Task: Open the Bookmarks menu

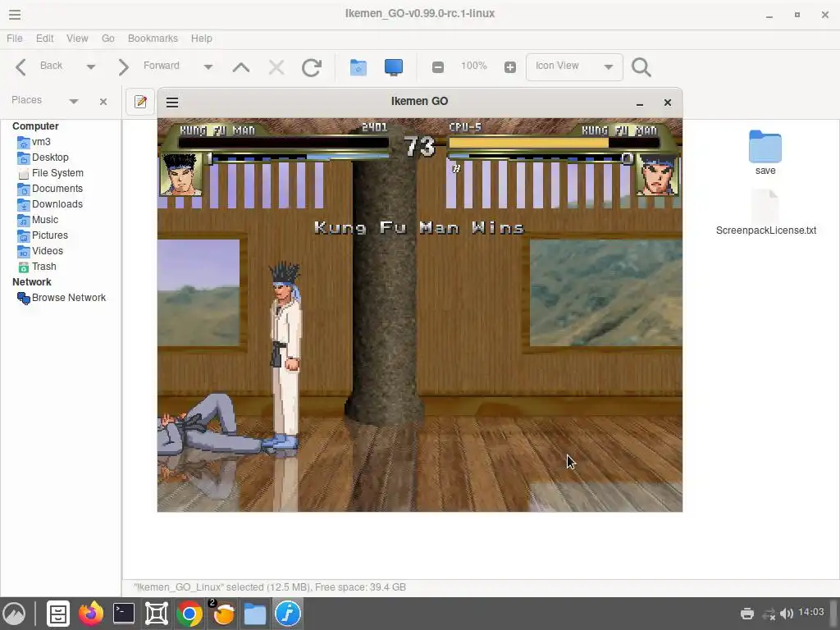Action: point(153,39)
